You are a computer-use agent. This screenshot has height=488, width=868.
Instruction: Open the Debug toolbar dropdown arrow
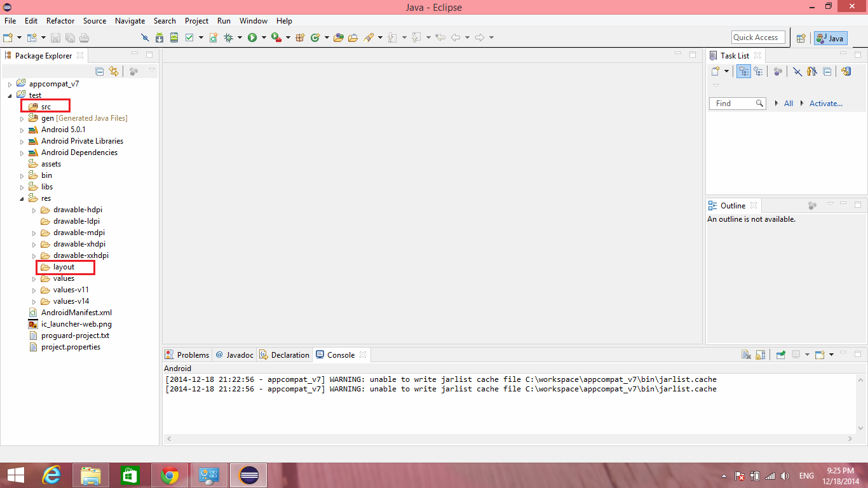point(240,37)
